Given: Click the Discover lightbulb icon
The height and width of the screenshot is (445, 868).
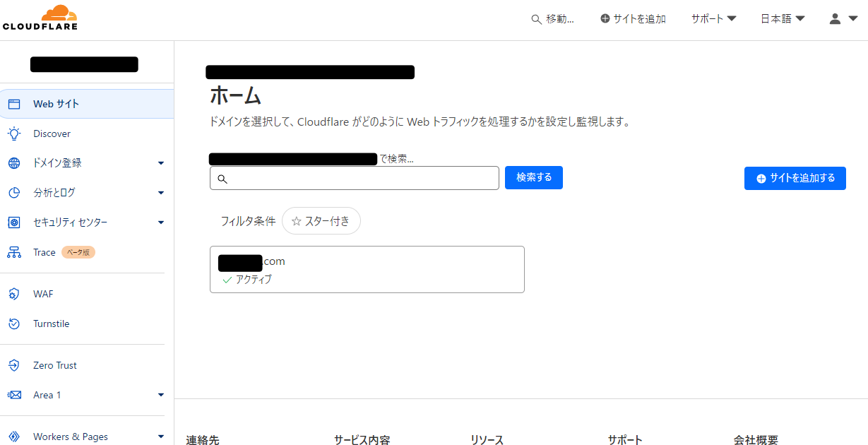Looking at the screenshot, I should [x=14, y=133].
